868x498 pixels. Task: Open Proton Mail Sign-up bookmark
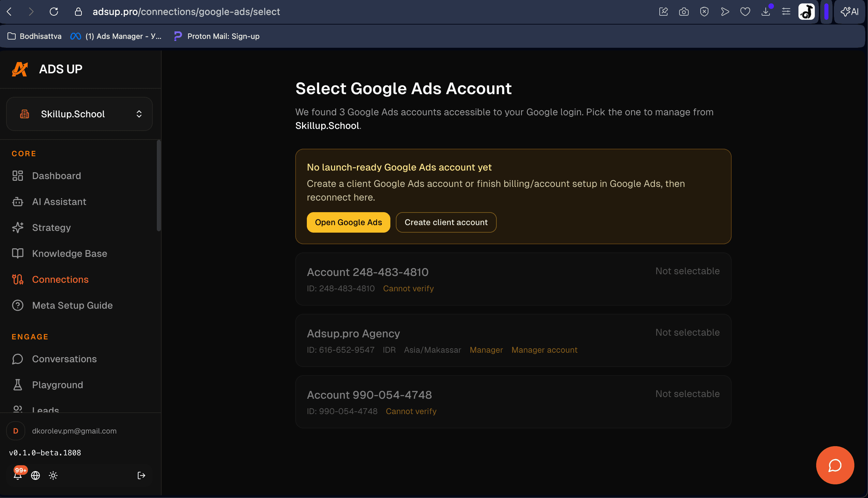click(x=217, y=36)
